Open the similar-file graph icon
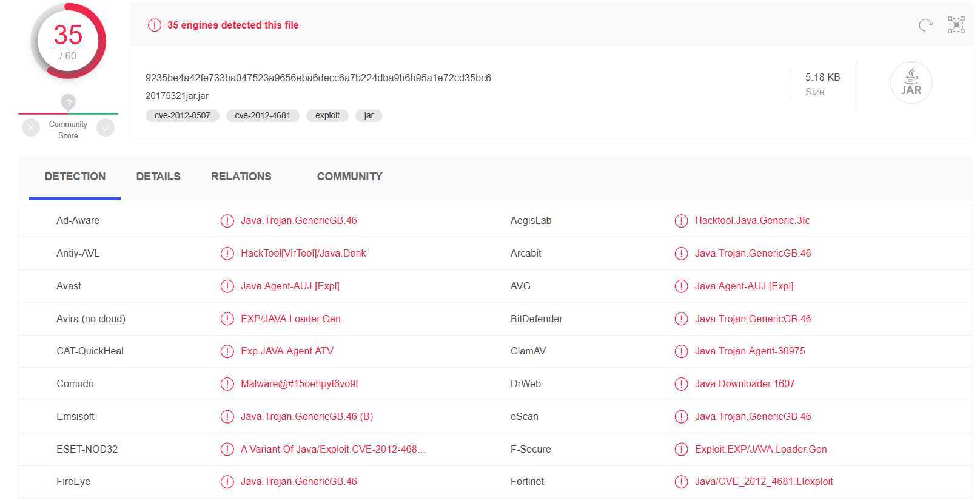The image size is (980, 500). [956, 25]
